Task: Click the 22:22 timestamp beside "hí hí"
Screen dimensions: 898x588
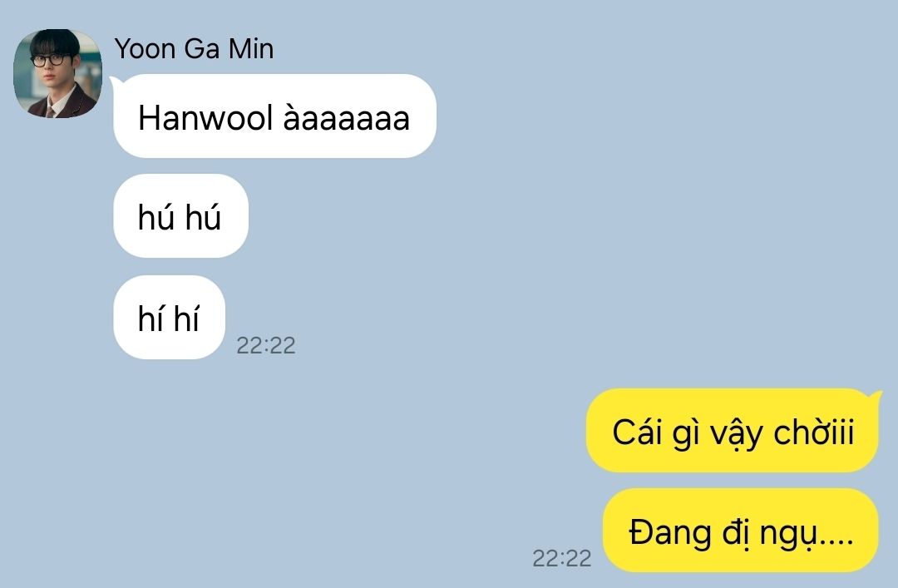Action: [266, 346]
